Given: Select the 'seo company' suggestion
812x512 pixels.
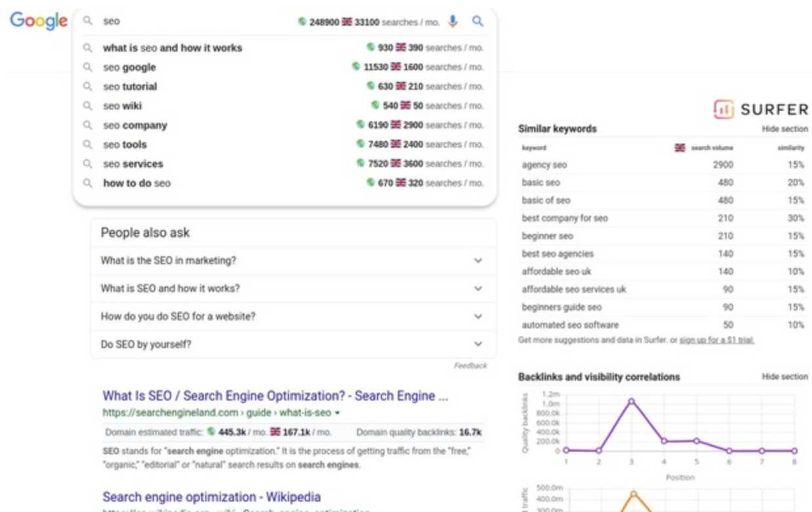Looking at the screenshot, I should [135, 125].
